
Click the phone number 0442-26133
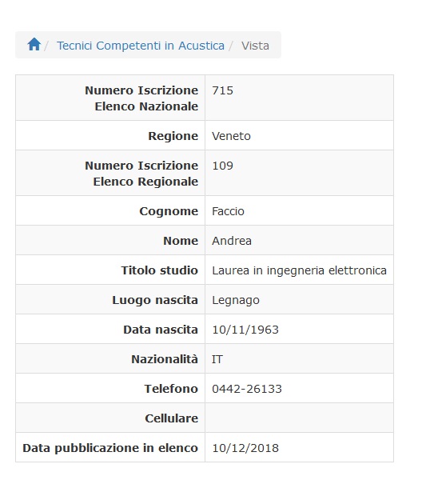pos(247,389)
